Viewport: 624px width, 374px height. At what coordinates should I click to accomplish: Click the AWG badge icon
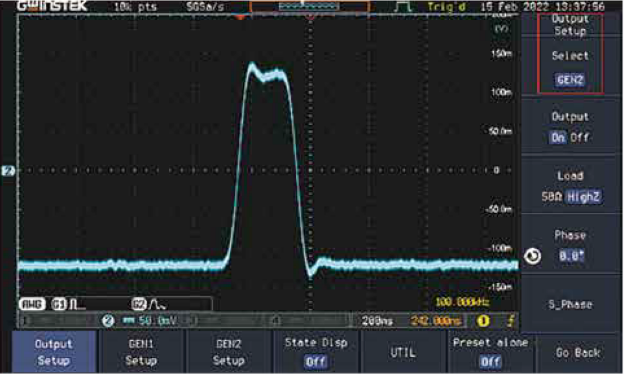click(x=31, y=304)
